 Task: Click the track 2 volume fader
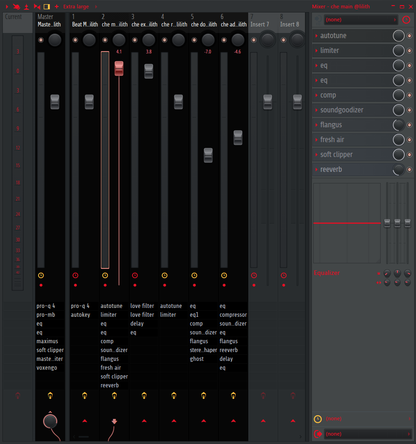pos(119,68)
